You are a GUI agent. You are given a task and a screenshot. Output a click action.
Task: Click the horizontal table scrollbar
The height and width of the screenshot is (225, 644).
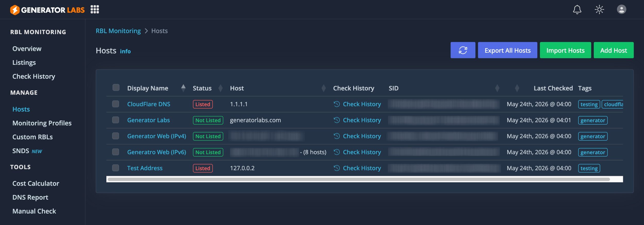coord(359,179)
